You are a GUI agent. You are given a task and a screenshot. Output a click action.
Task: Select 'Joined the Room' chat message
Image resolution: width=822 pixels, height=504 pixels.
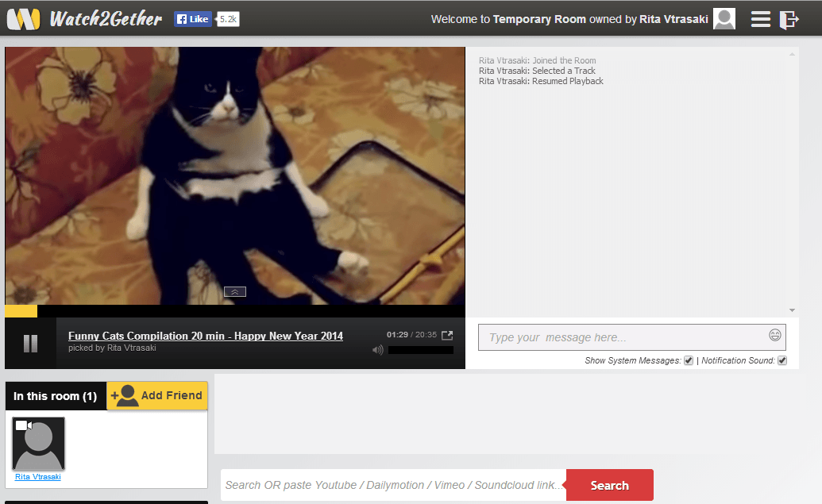point(538,61)
